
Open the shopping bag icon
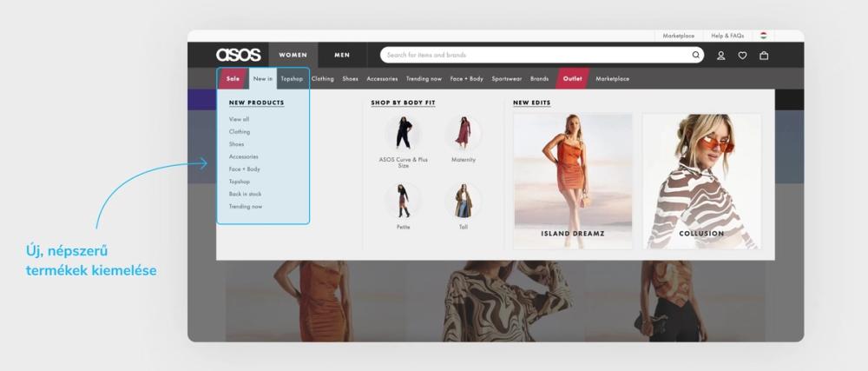pos(764,56)
